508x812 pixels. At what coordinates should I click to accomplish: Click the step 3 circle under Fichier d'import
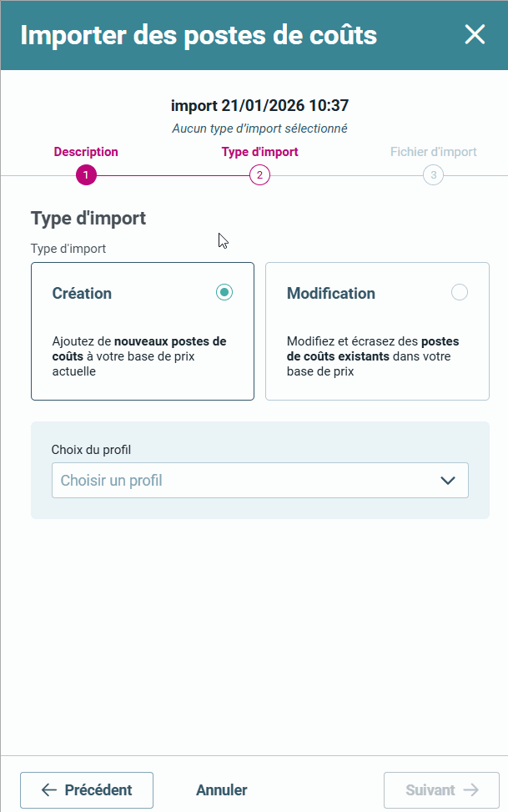point(433,175)
